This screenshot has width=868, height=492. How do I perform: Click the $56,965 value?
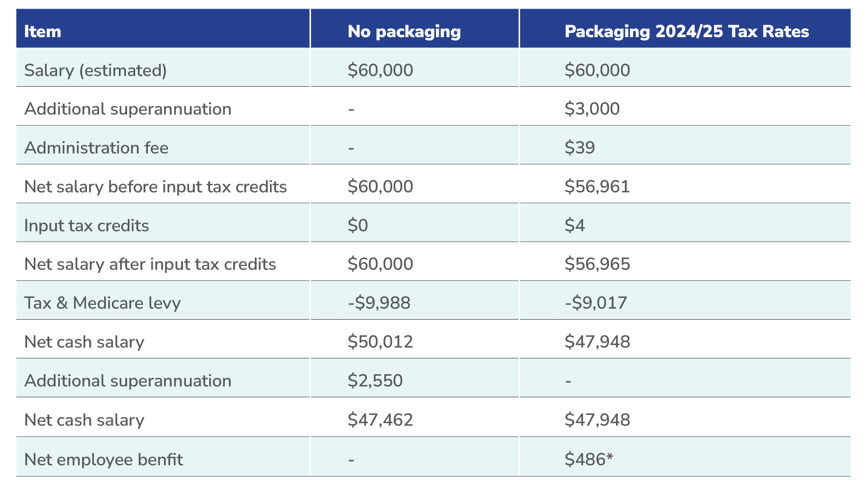[597, 264]
